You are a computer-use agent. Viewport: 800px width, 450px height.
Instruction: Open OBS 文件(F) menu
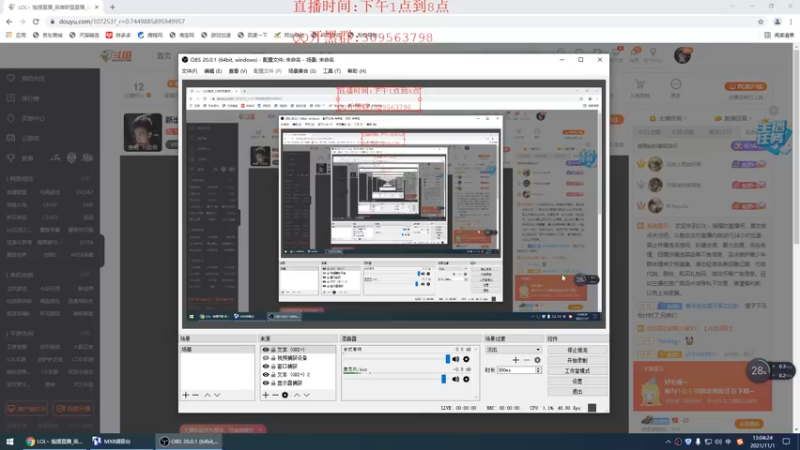189,71
